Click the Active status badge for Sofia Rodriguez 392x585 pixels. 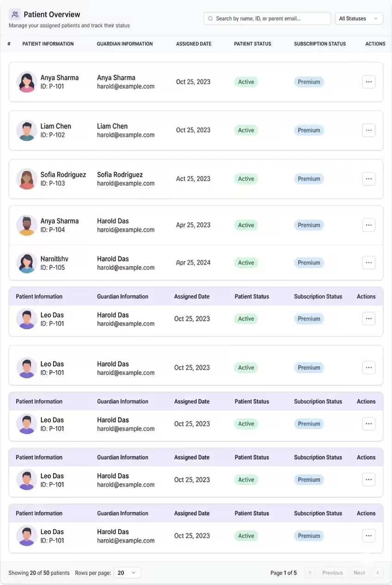pos(246,179)
